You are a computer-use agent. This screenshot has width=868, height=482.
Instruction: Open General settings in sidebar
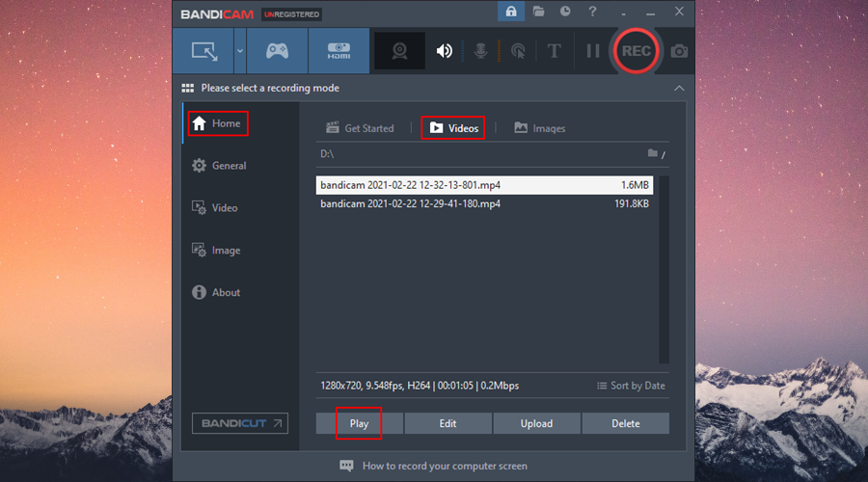point(219,166)
